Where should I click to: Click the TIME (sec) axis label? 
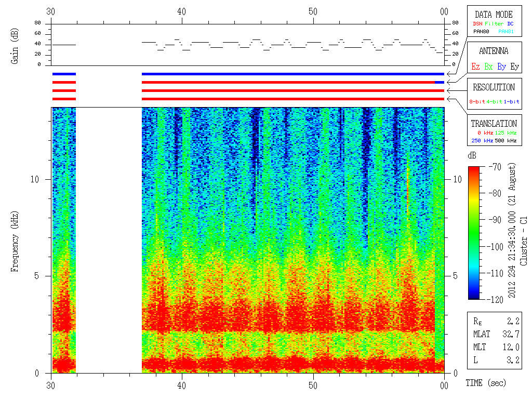[486, 383]
